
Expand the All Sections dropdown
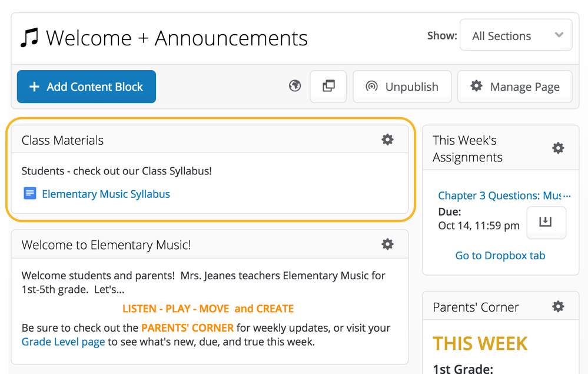point(516,35)
